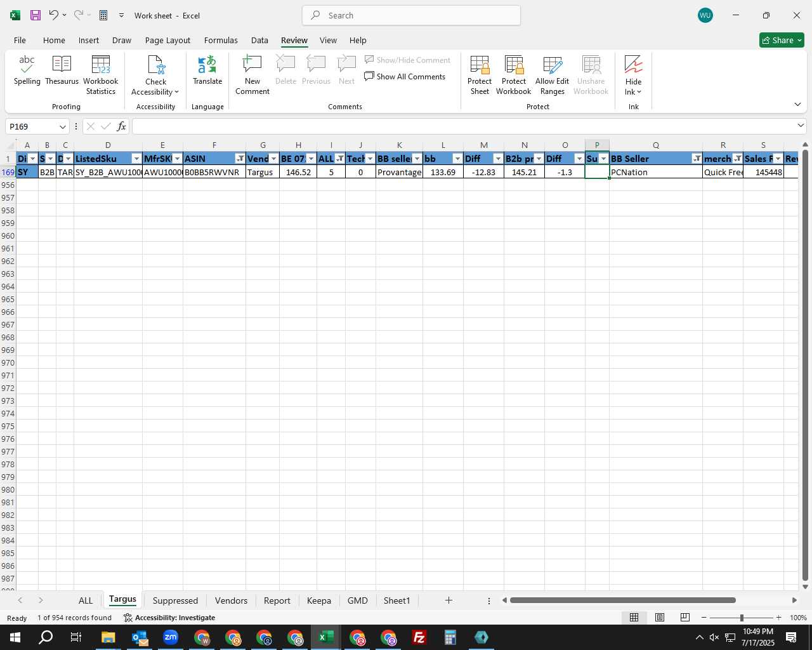Open the ALL sheet tab
The width and height of the screenshot is (812, 650).
pos(86,600)
